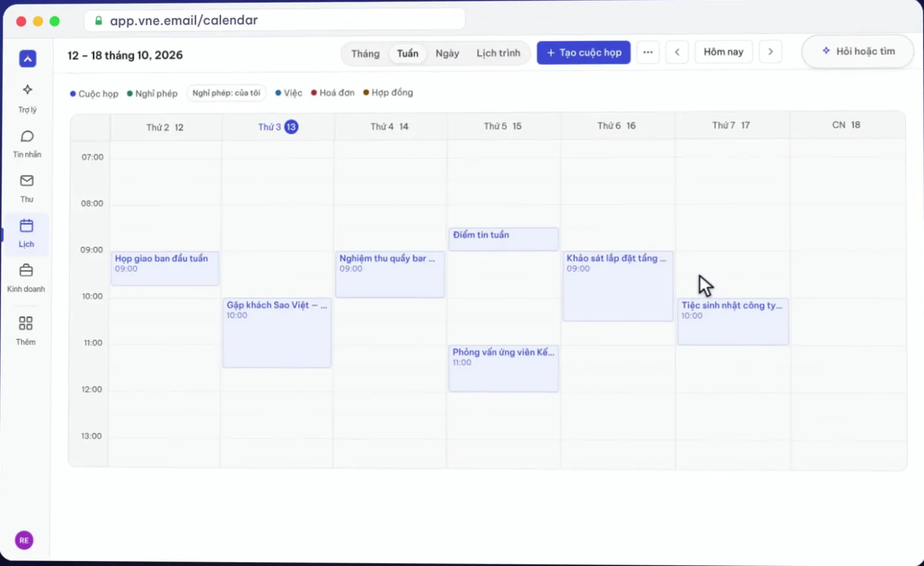
Task: Go to next week arrow
Action: (770, 51)
